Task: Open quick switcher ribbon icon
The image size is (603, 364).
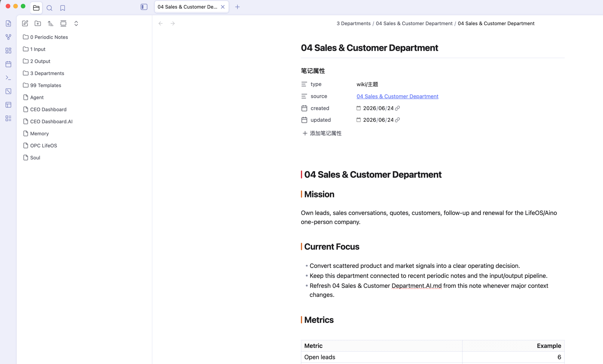Action: [x=8, y=23]
